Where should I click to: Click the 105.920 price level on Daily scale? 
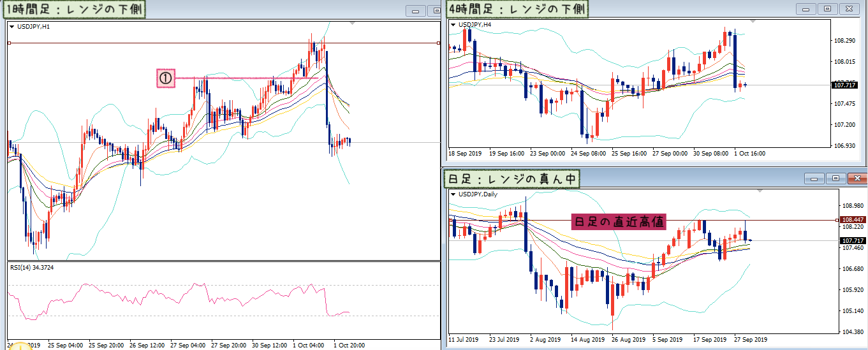click(x=853, y=290)
